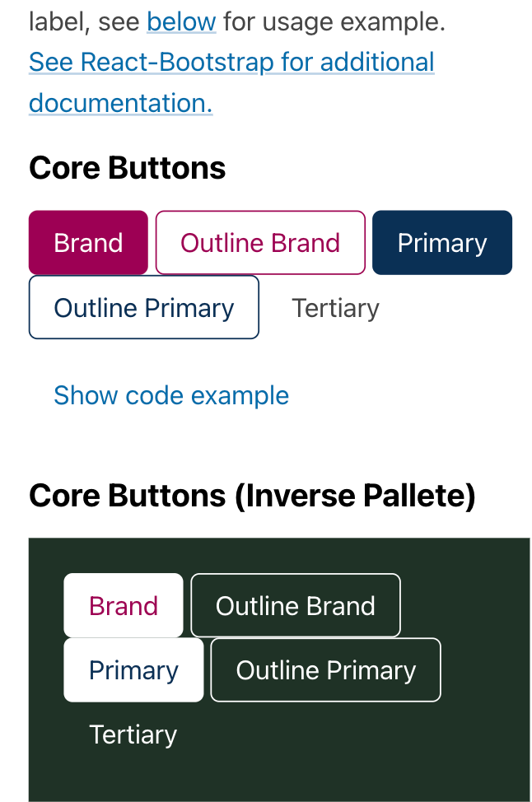
Task: Expand the Show code example section
Action: (x=170, y=395)
